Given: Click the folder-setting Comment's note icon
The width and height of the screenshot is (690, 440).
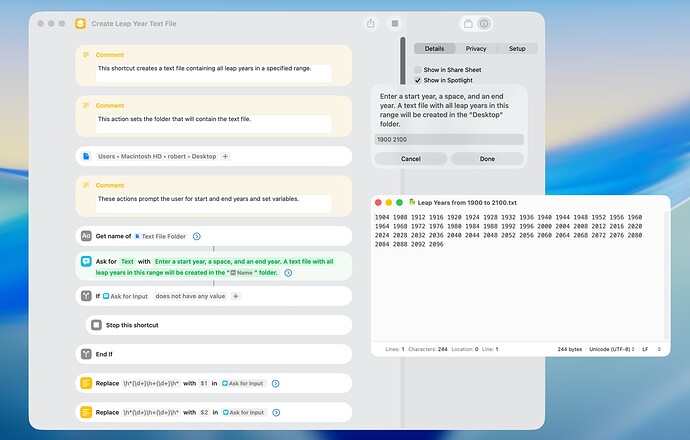Looking at the screenshot, I should tap(86, 105).
